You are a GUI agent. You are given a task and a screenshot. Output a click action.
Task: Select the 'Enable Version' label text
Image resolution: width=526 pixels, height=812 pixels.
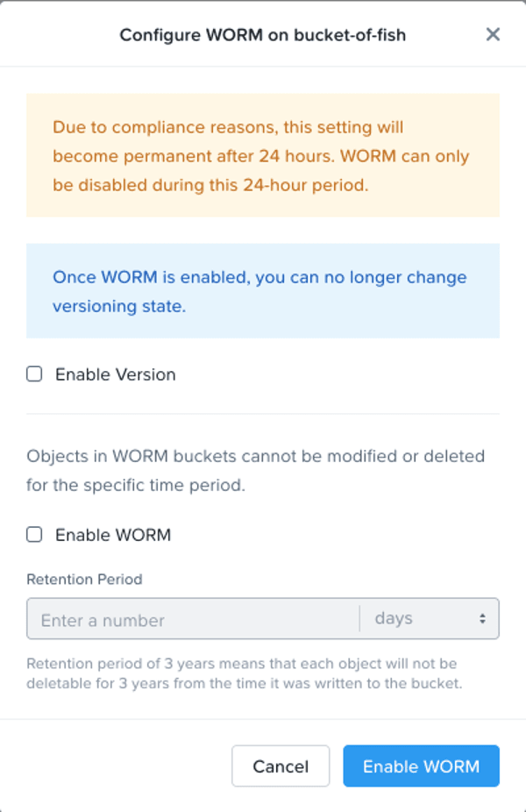(116, 374)
